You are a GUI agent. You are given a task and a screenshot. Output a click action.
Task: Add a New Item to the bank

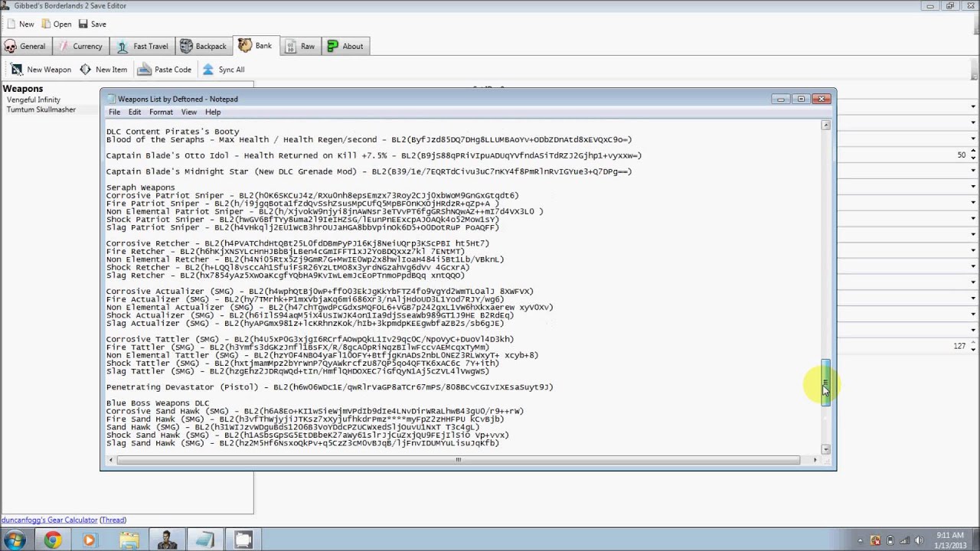(x=103, y=70)
